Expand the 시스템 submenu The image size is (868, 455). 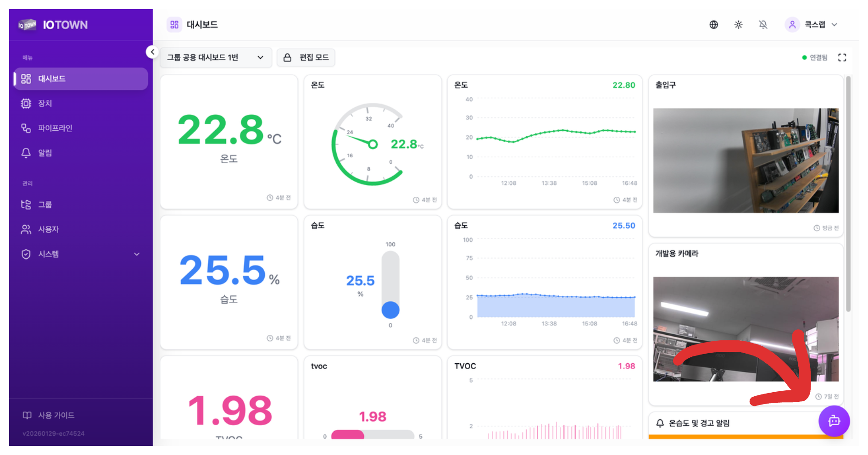(x=81, y=254)
